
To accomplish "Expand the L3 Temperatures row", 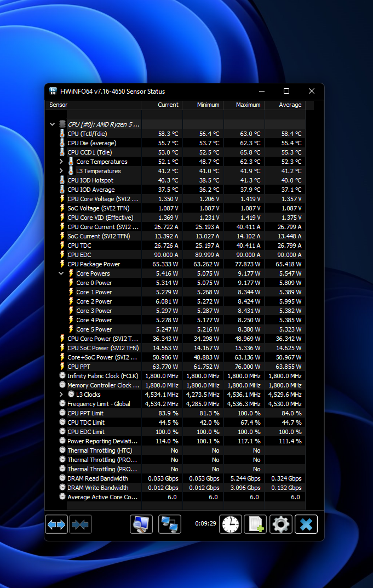I will (x=61, y=171).
